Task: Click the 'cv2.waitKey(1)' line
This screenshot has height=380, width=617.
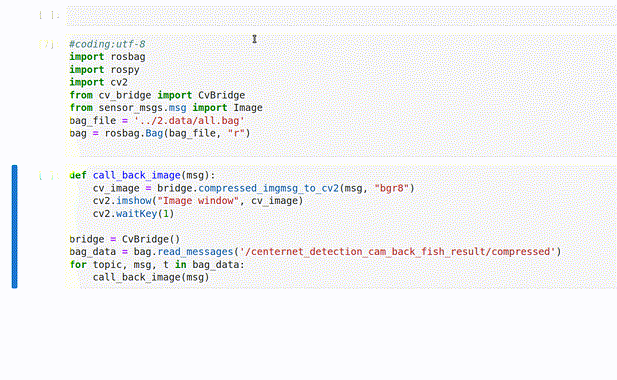Action: (x=133, y=214)
